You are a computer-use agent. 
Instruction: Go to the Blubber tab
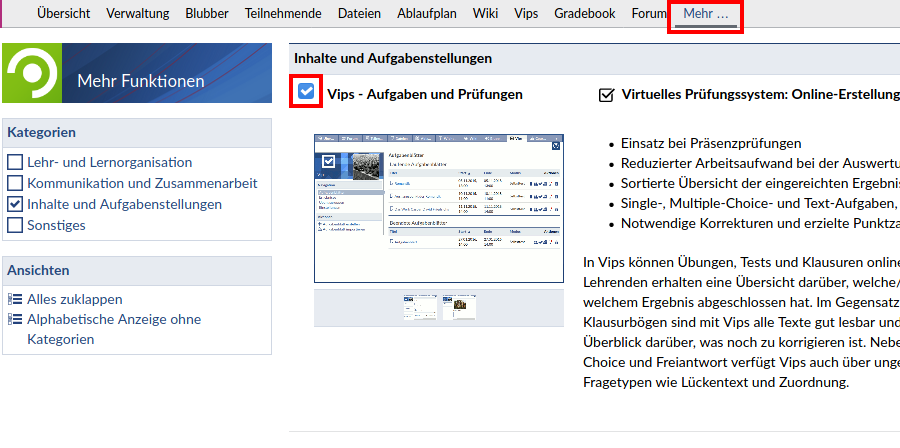coord(206,14)
